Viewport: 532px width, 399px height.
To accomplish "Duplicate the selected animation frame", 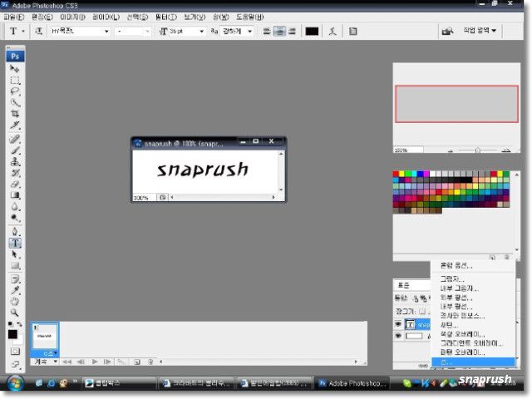I will (x=136, y=362).
